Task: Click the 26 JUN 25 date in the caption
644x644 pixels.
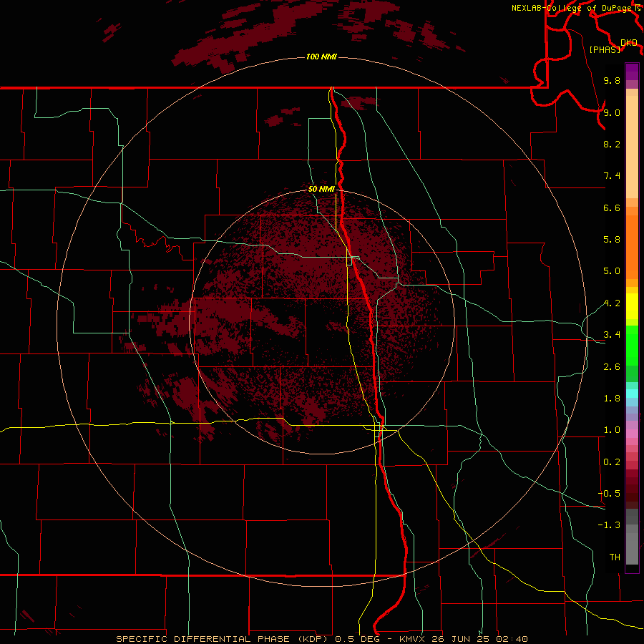Action: [x=460, y=639]
